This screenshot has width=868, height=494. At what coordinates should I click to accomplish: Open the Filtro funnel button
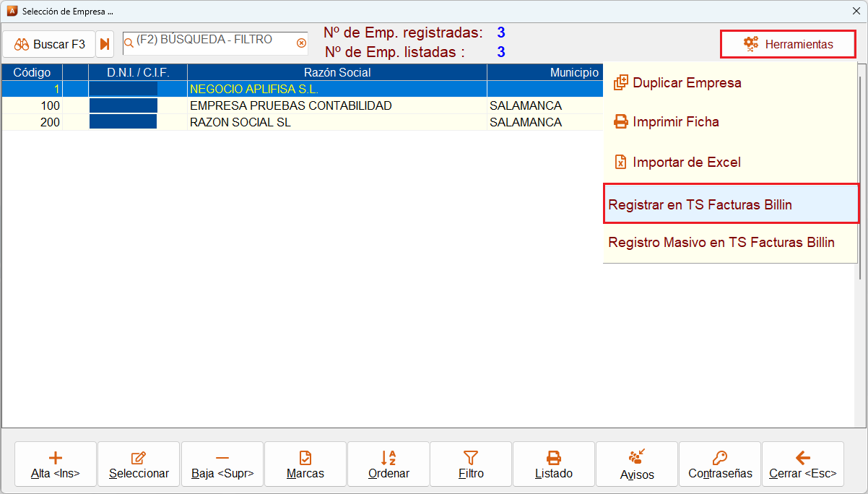(x=471, y=465)
